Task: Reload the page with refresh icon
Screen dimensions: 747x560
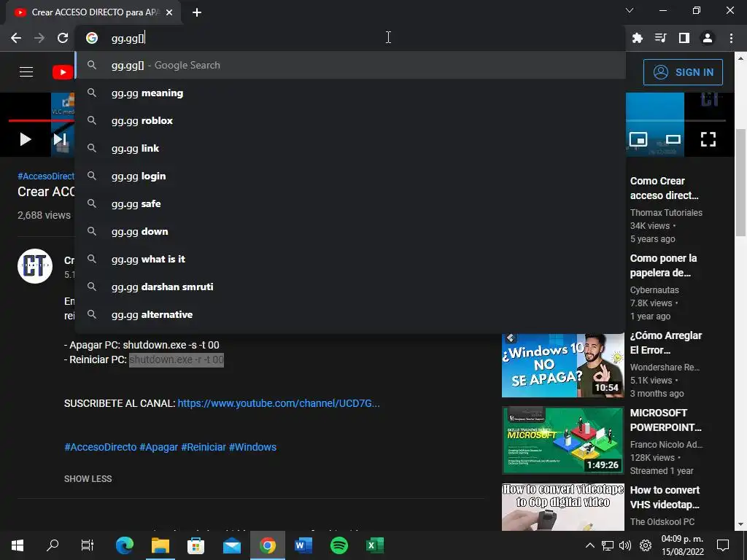Action: pyautogui.click(x=63, y=38)
